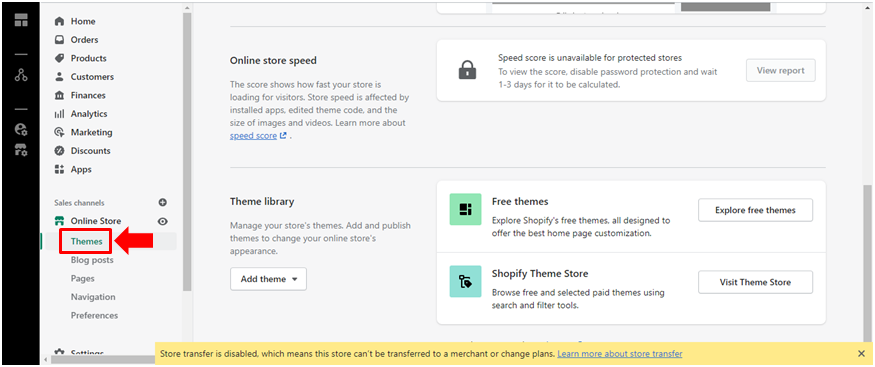Click the Apps grid icon
Viewport: 875px width, 367px height.
pyautogui.click(x=59, y=169)
